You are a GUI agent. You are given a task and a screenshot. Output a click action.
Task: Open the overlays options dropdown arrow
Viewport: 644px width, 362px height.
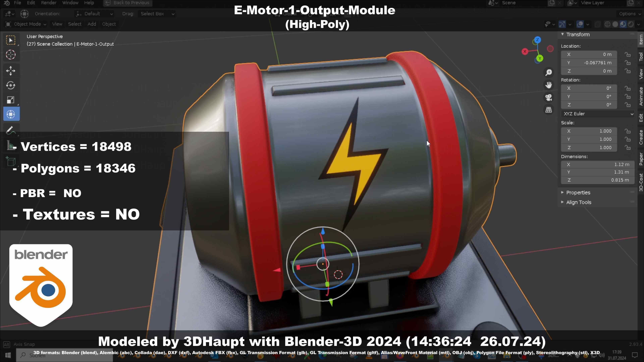point(588,24)
